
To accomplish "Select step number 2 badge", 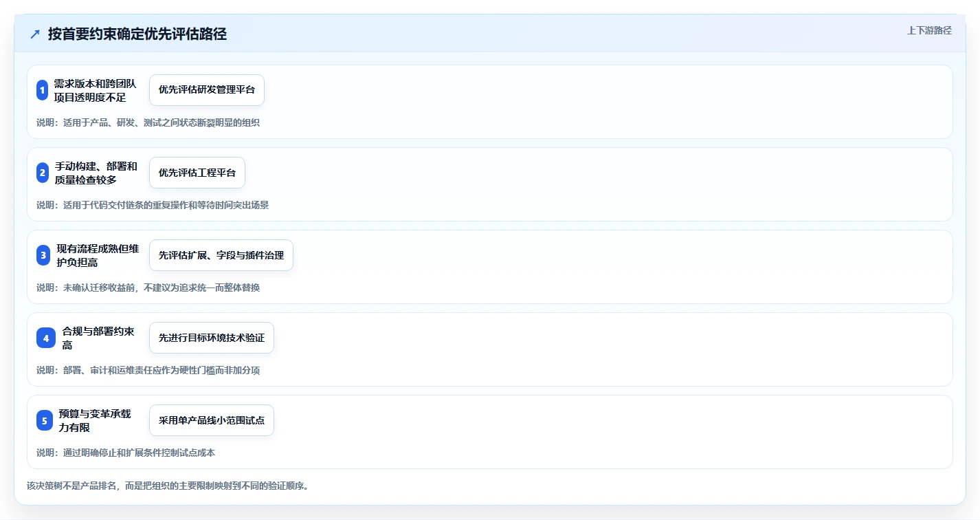I will (43, 173).
